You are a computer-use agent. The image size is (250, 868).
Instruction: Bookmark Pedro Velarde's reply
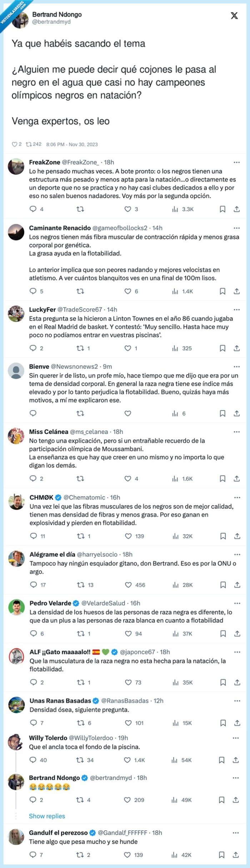(x=223, y=634)
